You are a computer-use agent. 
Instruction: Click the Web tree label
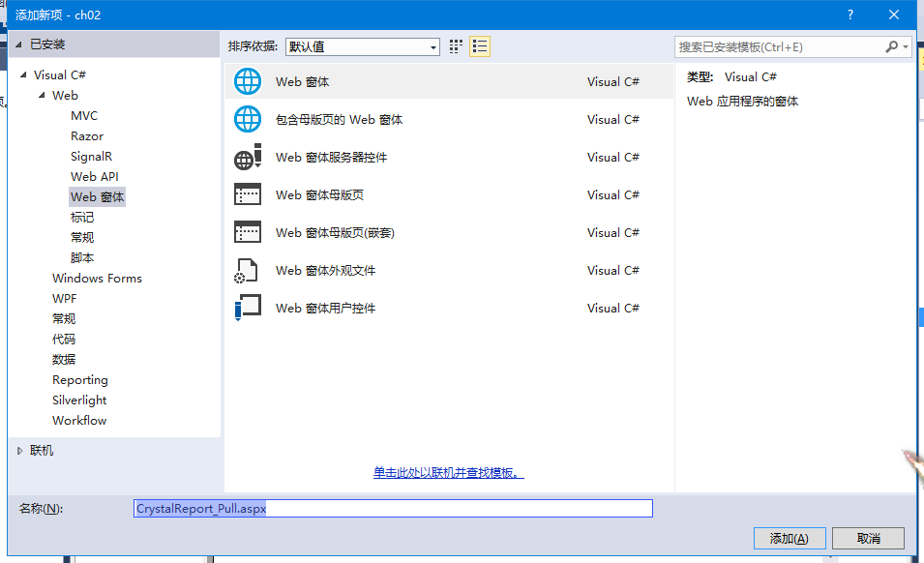[65, 95]
